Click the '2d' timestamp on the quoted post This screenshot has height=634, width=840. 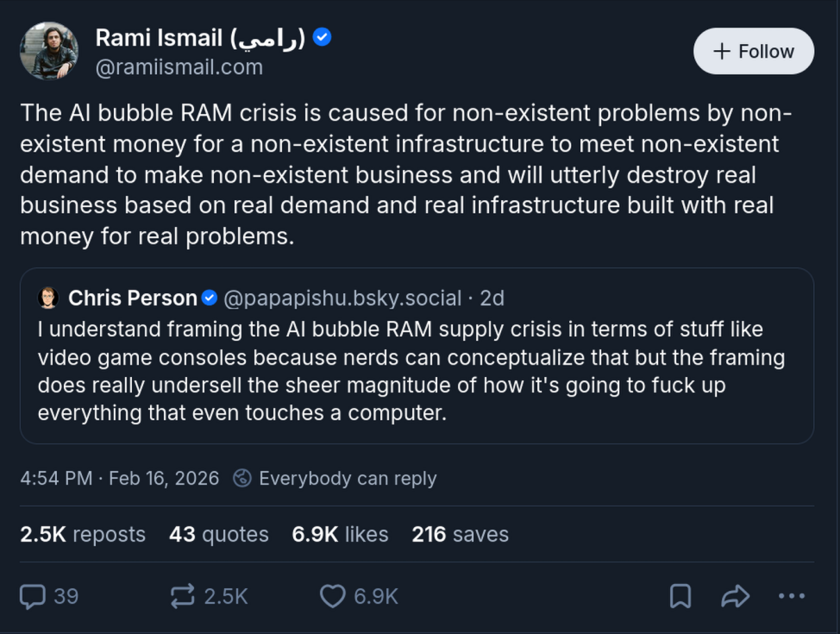tap(494, 298)
